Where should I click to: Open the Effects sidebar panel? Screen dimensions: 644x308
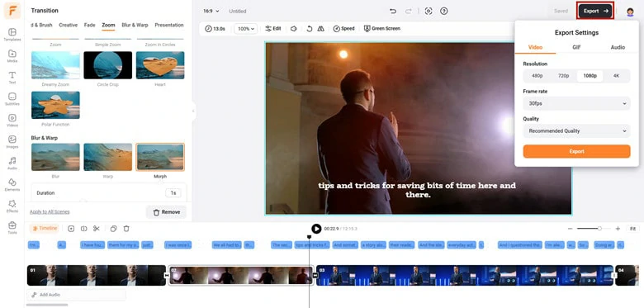click(12, 206)
